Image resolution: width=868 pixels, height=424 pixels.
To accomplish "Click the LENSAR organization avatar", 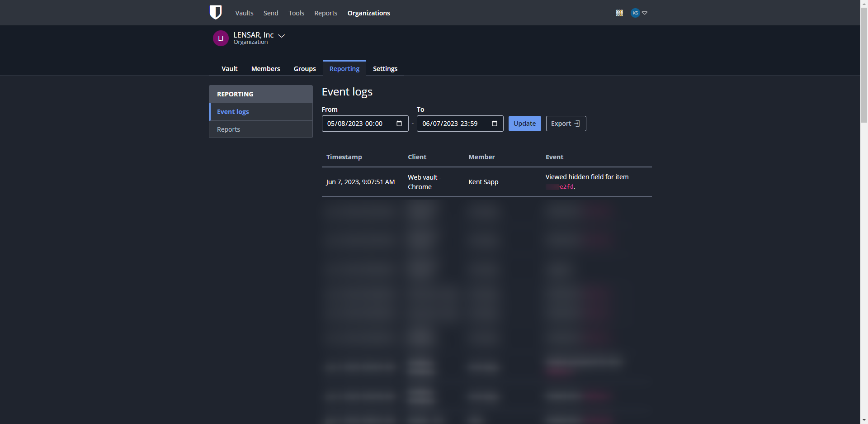I will click(x=221, y=38).
